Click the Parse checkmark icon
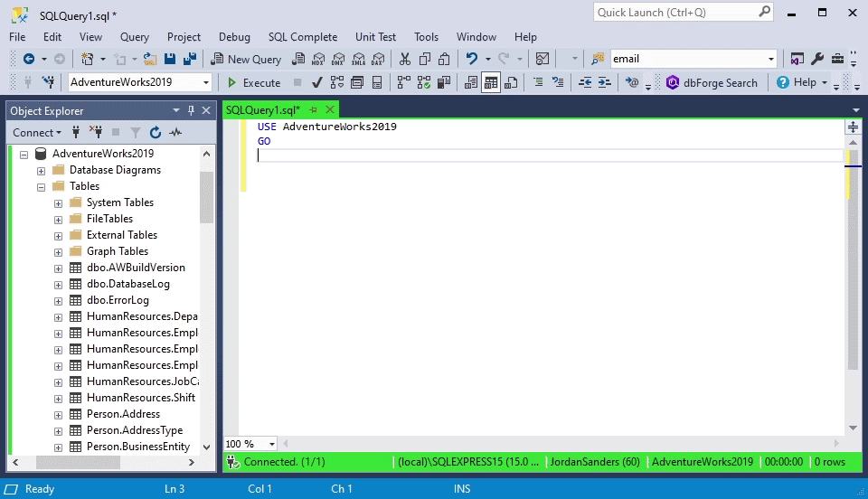Image resolution: width=868 pixels, height=499 pixels. coord(317,82)
